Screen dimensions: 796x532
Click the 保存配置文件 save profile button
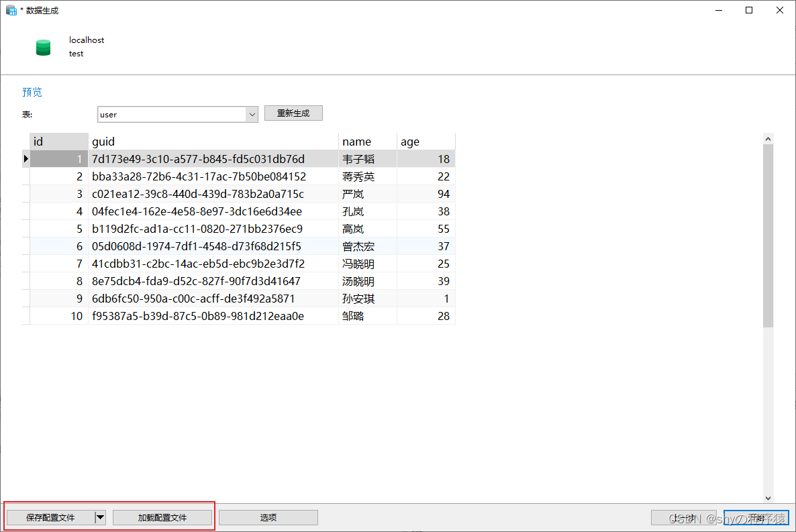coord(51,517)
